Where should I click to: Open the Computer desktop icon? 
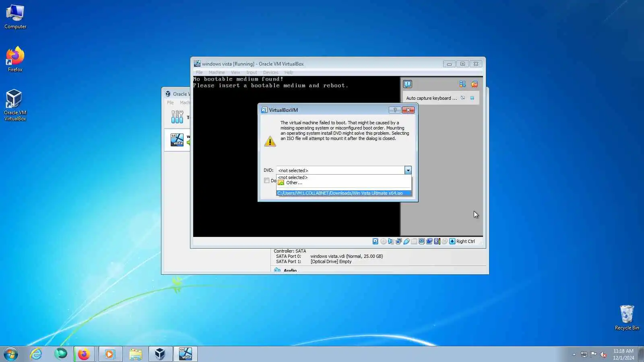15,17
